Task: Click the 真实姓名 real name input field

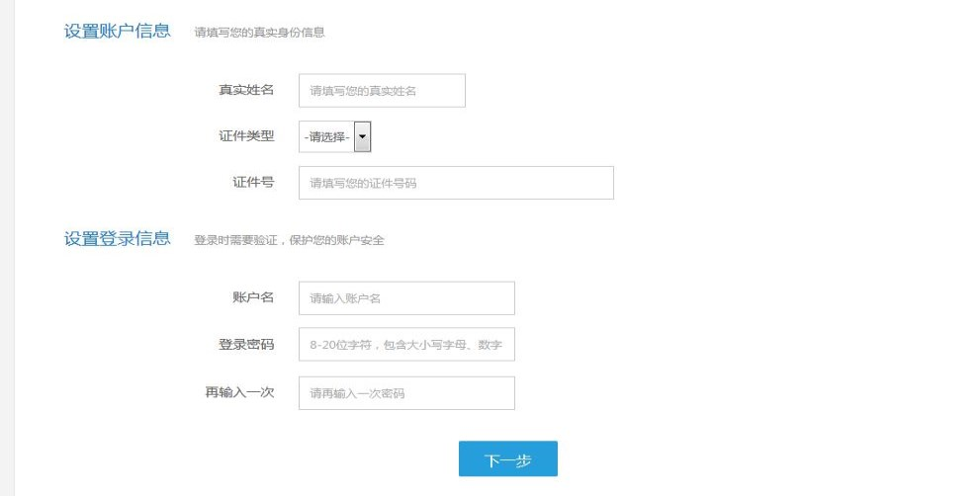Action: [x=382, y=91]
